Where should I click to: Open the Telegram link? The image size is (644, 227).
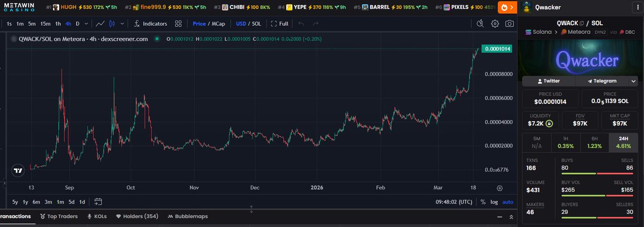[x=602, y=81]
